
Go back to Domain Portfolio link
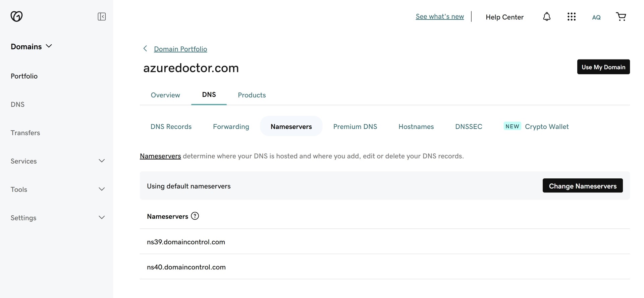tap(180, 49)
